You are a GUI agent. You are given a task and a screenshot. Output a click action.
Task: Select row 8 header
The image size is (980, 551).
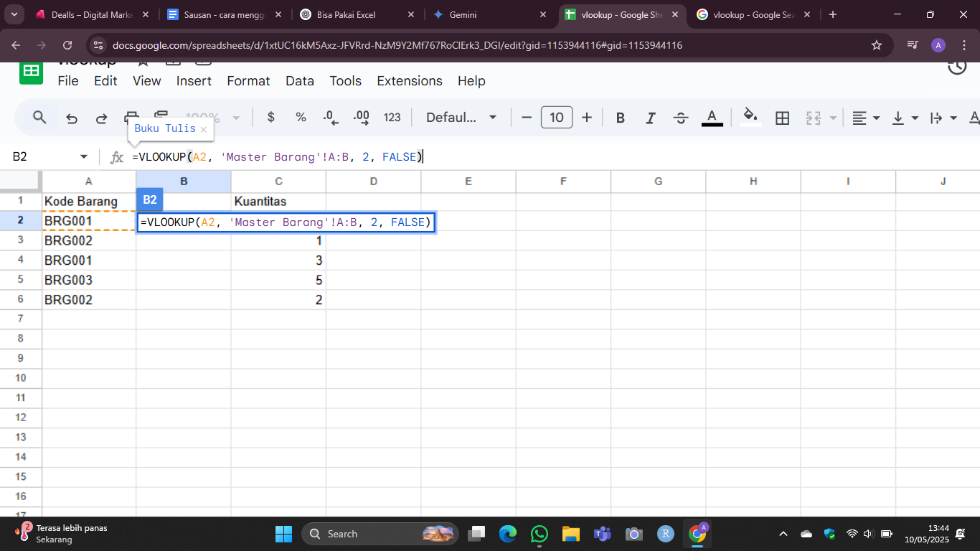(x=21, y=338)
